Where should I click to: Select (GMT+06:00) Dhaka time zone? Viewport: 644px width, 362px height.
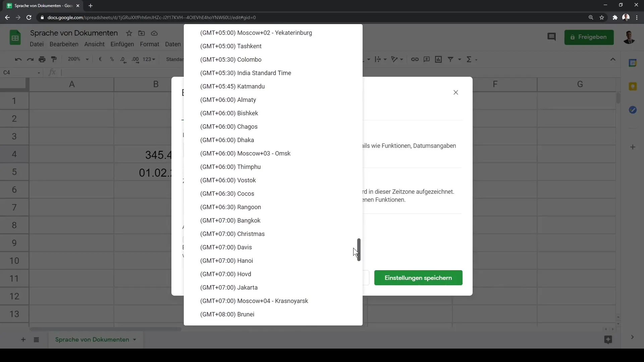(273, 140)
